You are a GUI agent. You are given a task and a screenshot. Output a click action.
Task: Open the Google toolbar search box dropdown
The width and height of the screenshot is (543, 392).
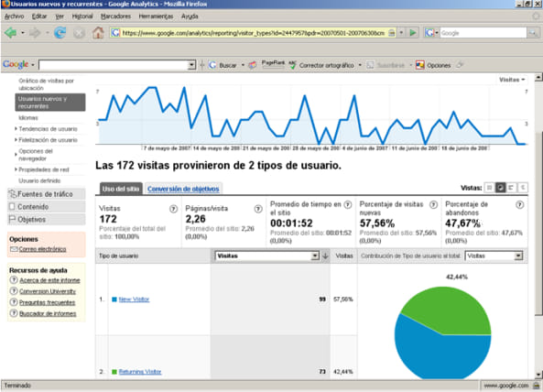click(x=191, y=65)
